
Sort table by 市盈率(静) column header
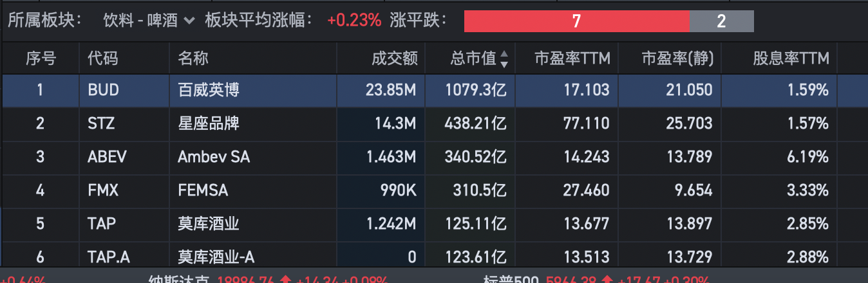677,59
